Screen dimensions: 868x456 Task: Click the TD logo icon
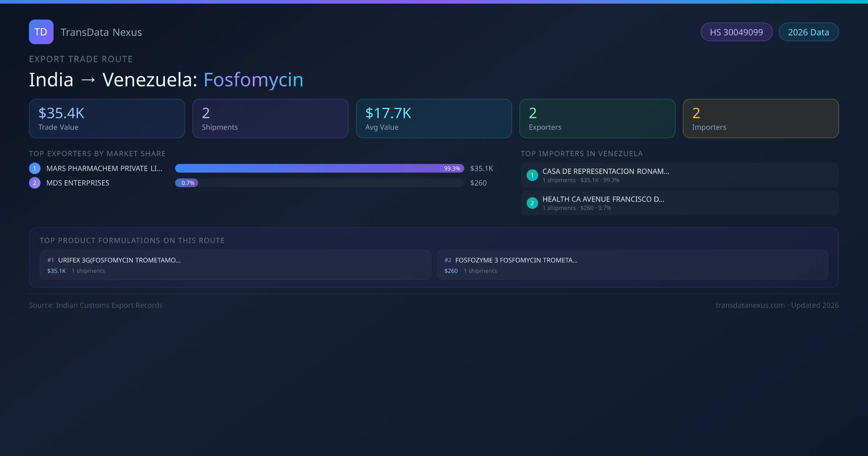point(41,32)
